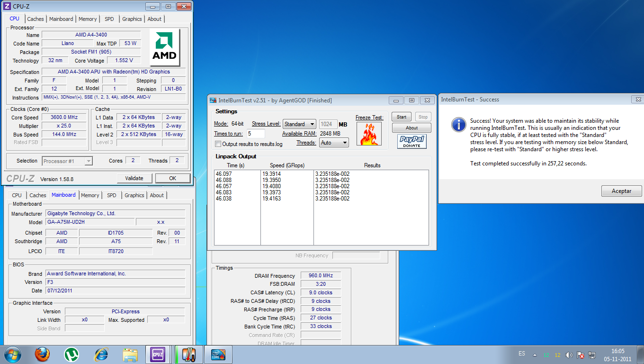Screen dimensions: 644x364
Task: Show hidden tray icons arrow
Action: pos(535,355)
